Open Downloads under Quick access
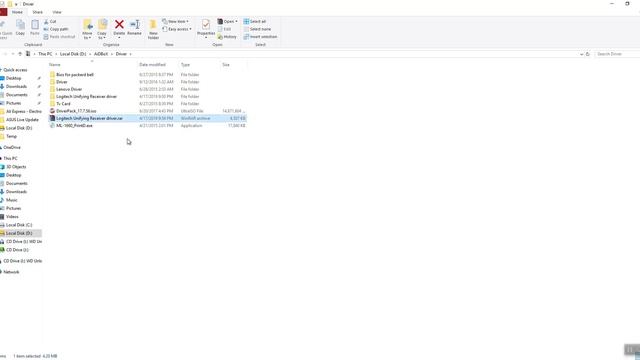 16,87
